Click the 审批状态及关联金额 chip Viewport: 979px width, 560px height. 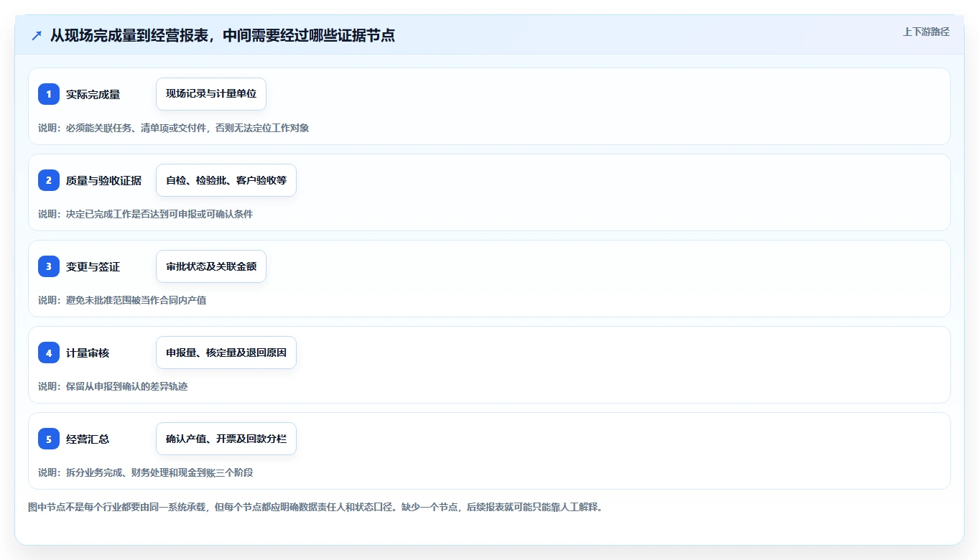[x=211, y=266]
